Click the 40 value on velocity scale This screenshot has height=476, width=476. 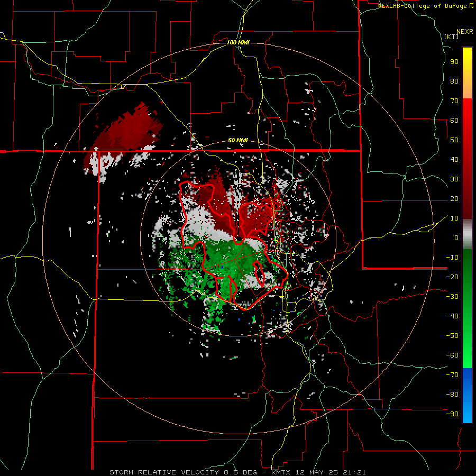click(x=454, y=159)
